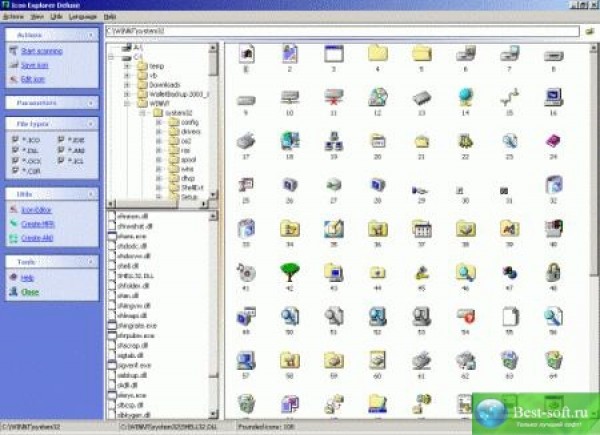Viewport: 600px width, 435px height.
Task: Click the file list scroll down arrow
Action: click(x=214, y=414)
